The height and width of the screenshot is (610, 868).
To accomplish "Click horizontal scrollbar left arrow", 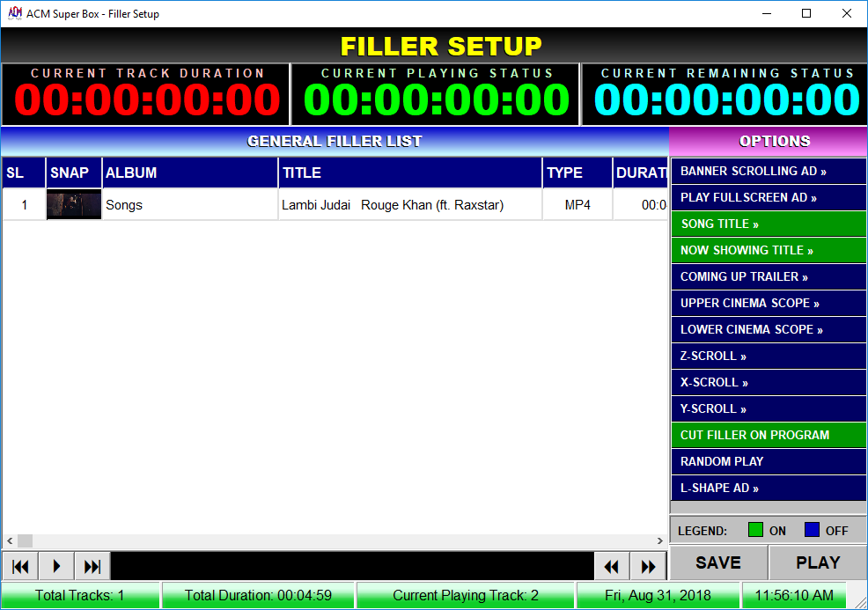I will pyautogui.click(x=10, y=540).
